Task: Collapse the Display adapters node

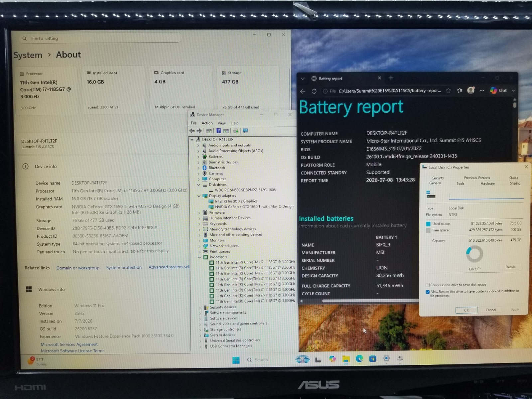Action: 199,196
